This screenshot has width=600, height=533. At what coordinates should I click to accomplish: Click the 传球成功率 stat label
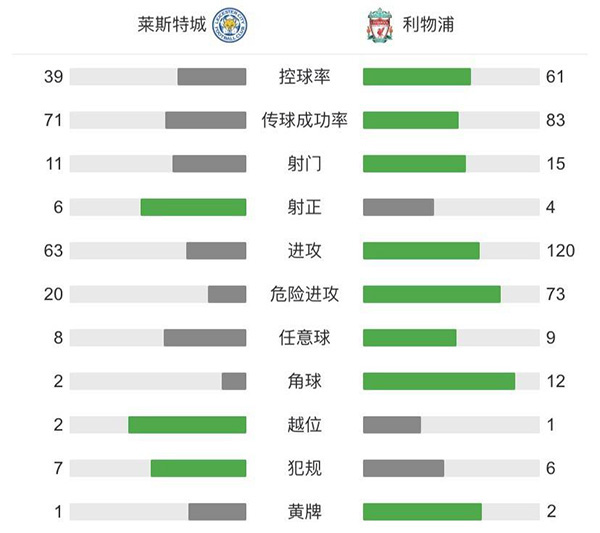click(305, 120)
